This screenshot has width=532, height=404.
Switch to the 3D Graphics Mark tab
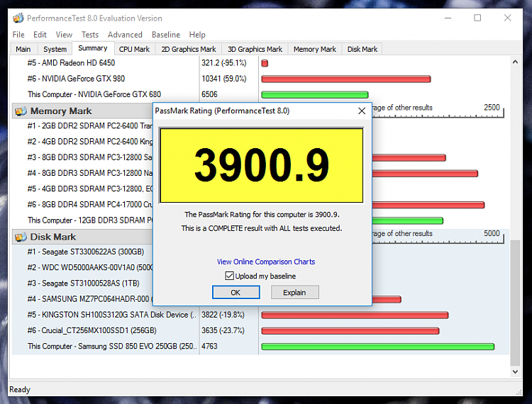tap(255, 49)
